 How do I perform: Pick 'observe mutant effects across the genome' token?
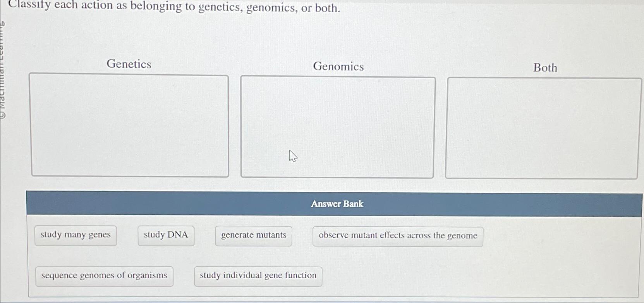tap(398, 236)
